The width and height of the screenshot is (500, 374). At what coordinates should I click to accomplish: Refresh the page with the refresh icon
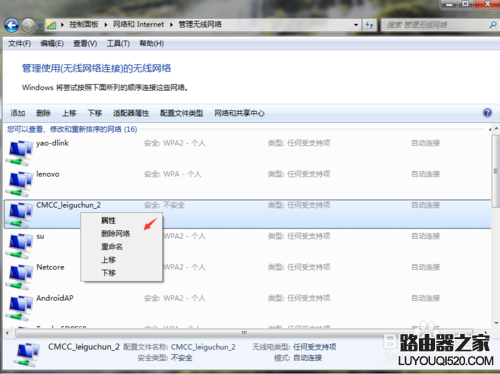[x=369, y=25]
